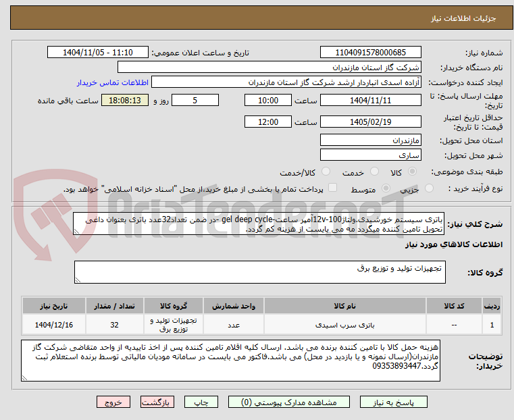Click the شرح کلی نیاز description textarea

coord(259,224)
